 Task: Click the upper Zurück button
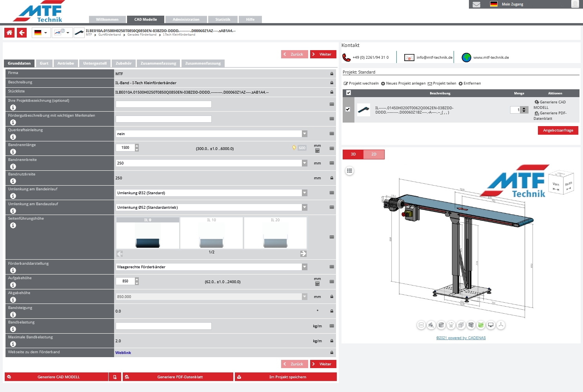pyautogui.click(x=294, y=54)
